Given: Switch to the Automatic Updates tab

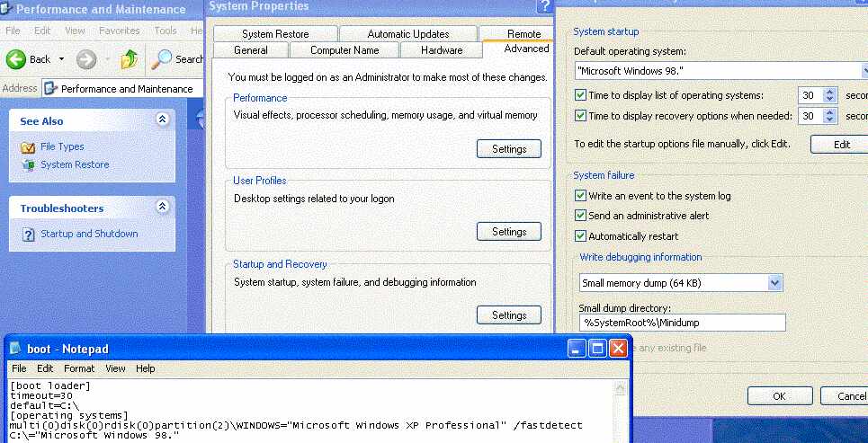Looking at the screenshot, I should tap(408, 34).
